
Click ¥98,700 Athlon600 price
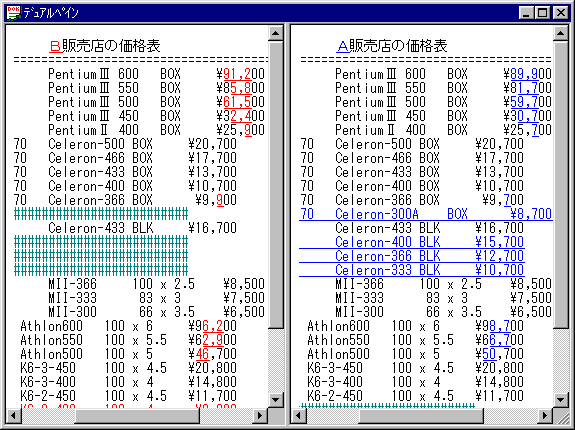coord(499,326)
